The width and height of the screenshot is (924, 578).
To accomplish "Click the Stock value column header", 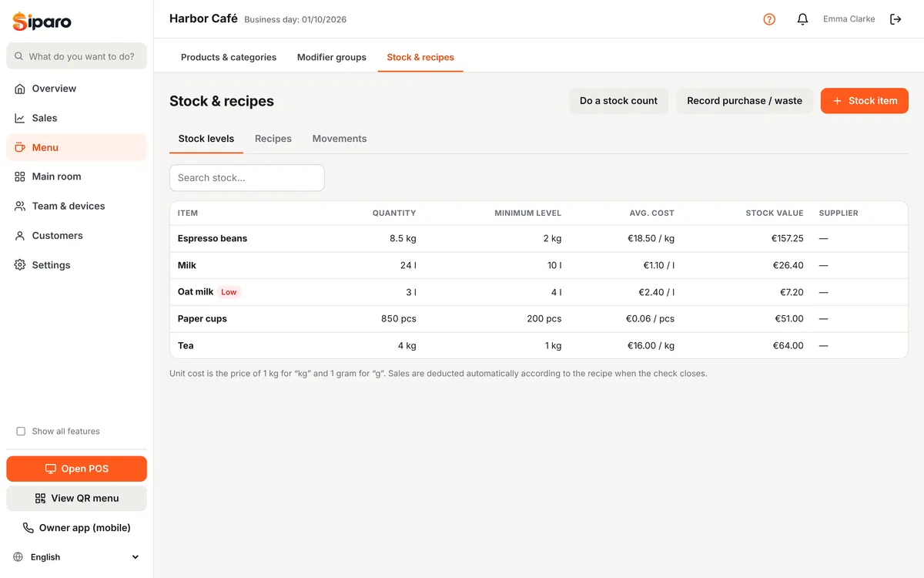I will coord(775,213).
